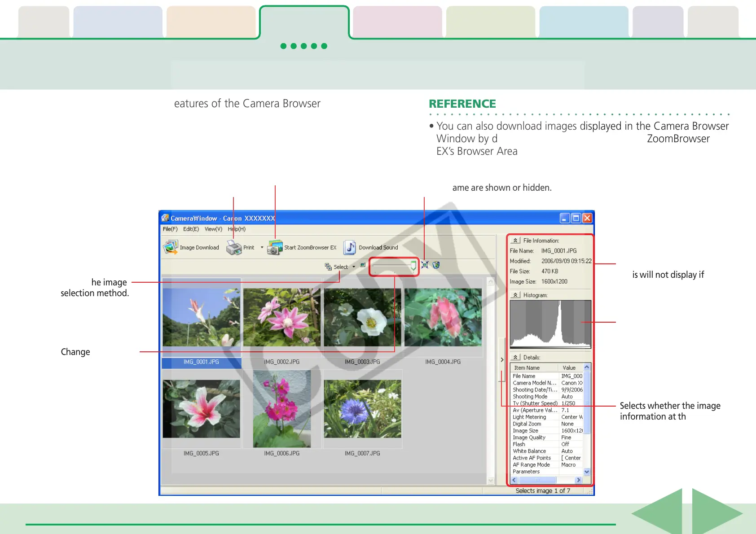The width and height of the screenshot is (756, 534).
Task: Collapse the Histogram section
Action: click(x=516, y=295)
